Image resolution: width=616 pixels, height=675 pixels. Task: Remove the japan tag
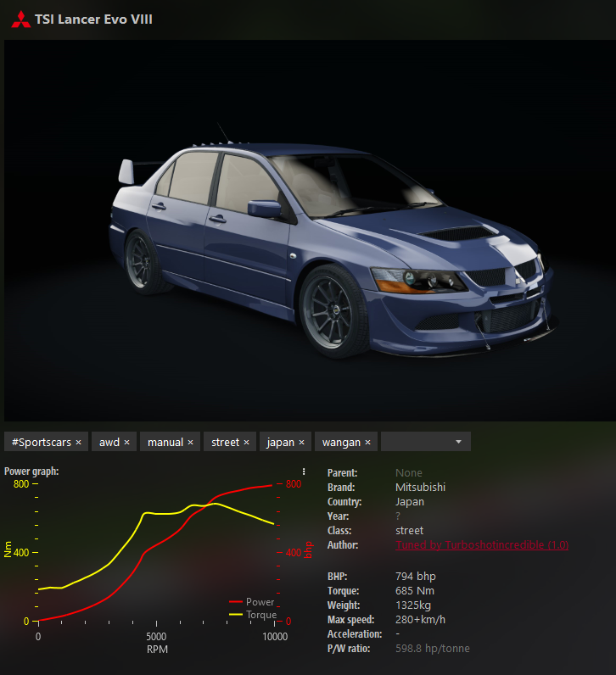(301, 442)
